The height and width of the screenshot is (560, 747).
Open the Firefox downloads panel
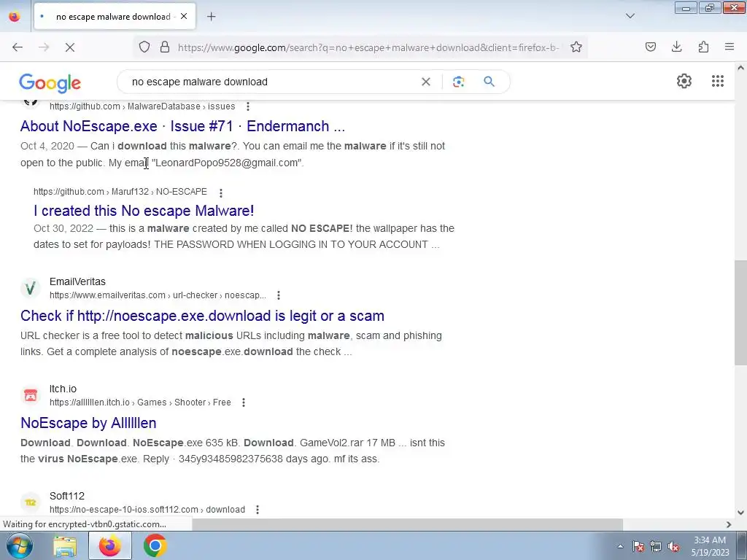click(676, 47)
